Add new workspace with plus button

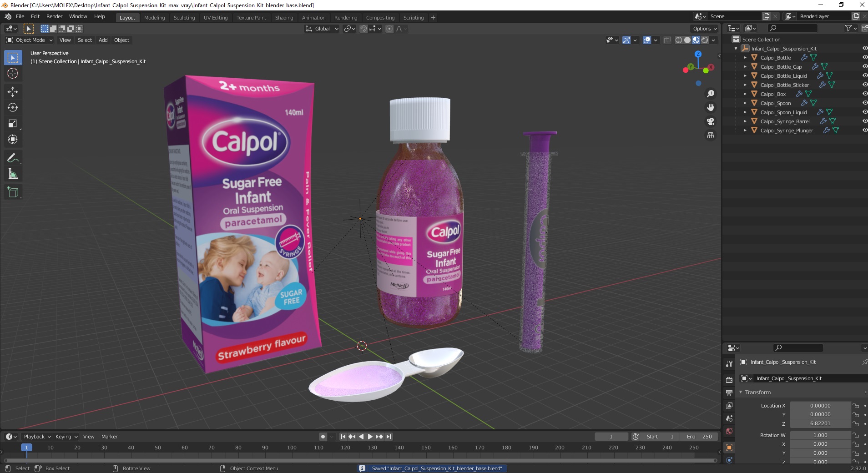(x=433, y=18)
